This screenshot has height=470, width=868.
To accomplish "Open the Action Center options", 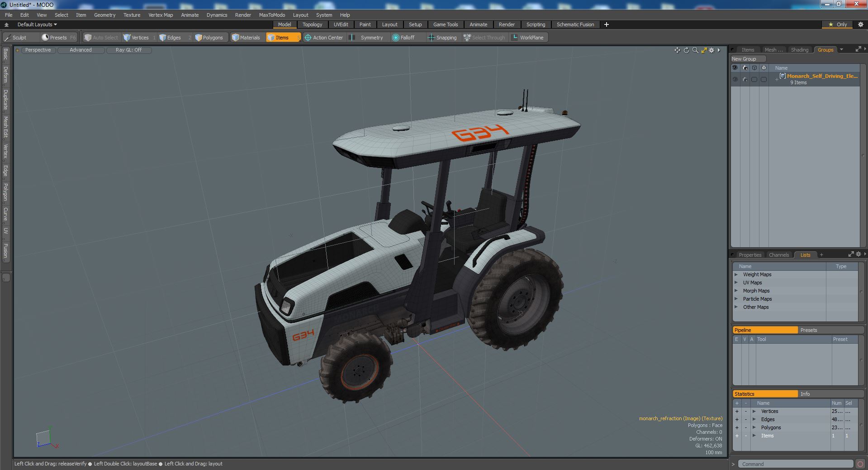I will (324, 38).
